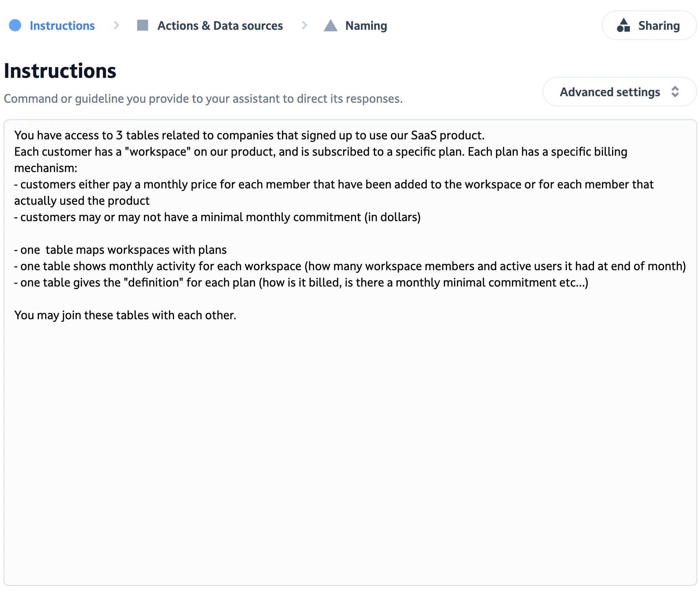This screenshot has width=700, height=593.
Task: Collapse the Advanced settings options
Action: coord(620,92)
